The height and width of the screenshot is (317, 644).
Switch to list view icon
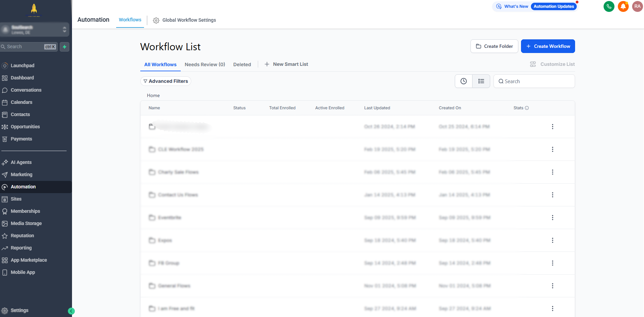click(481, 81)
